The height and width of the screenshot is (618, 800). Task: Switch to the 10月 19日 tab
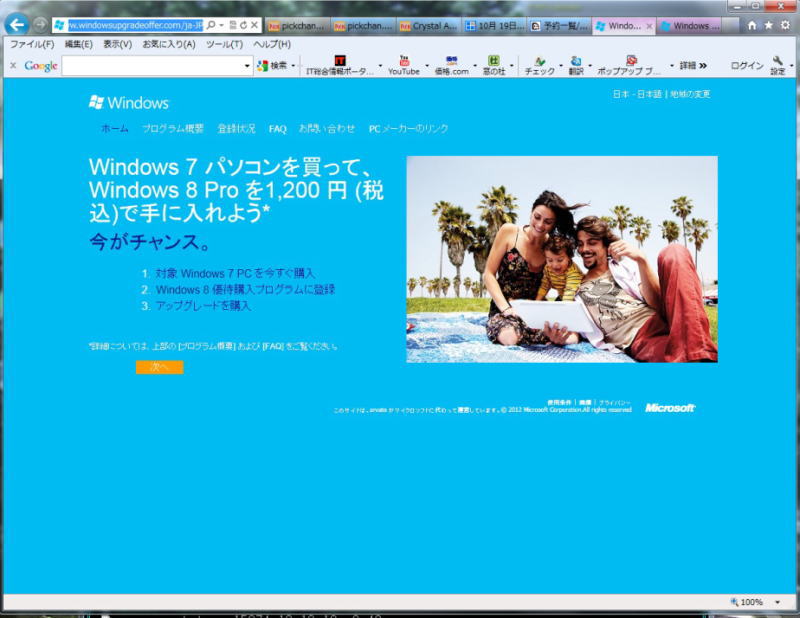coord(495,26)
